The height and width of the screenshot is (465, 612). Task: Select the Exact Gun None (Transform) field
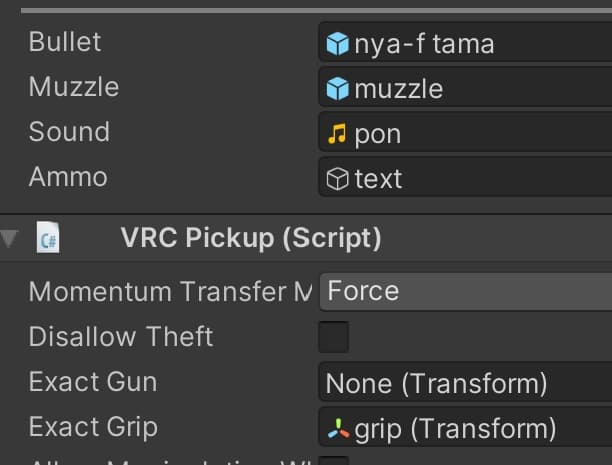coord(466,383)
